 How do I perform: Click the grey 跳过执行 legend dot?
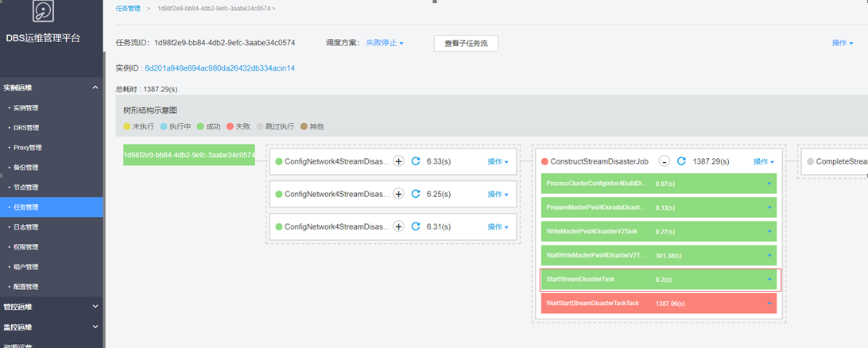(x=260, y=126)
